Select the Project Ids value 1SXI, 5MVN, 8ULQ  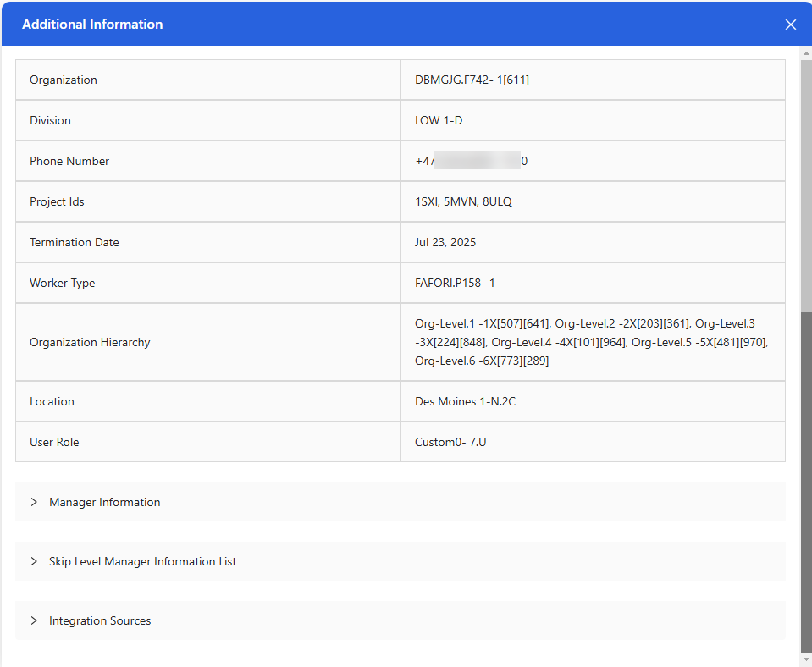(x=463, y=201)
